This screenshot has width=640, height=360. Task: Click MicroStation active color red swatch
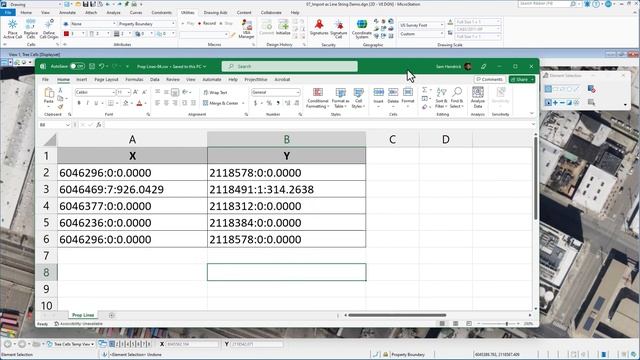(x=67, y=34)
